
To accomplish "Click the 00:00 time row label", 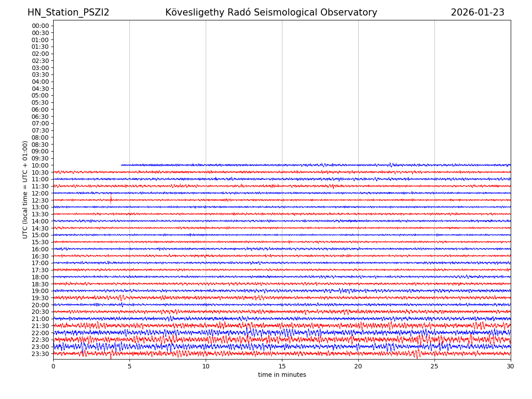I will (40, 26).
